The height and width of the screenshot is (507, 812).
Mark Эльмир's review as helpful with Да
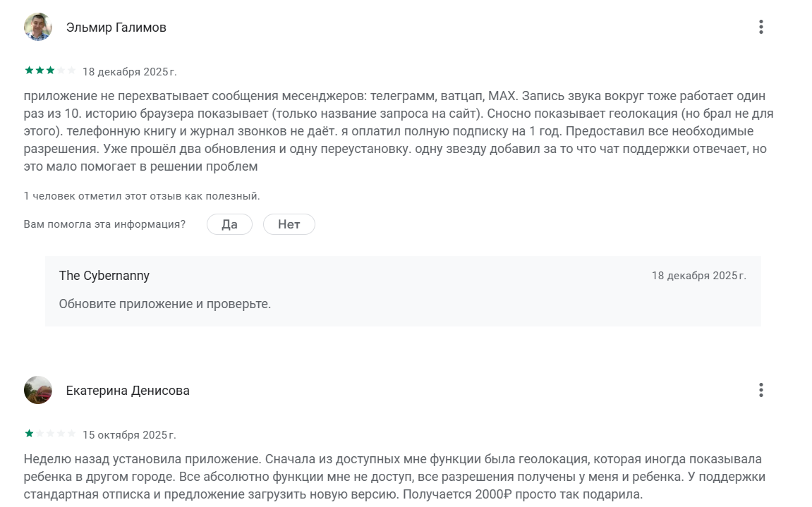229,224
